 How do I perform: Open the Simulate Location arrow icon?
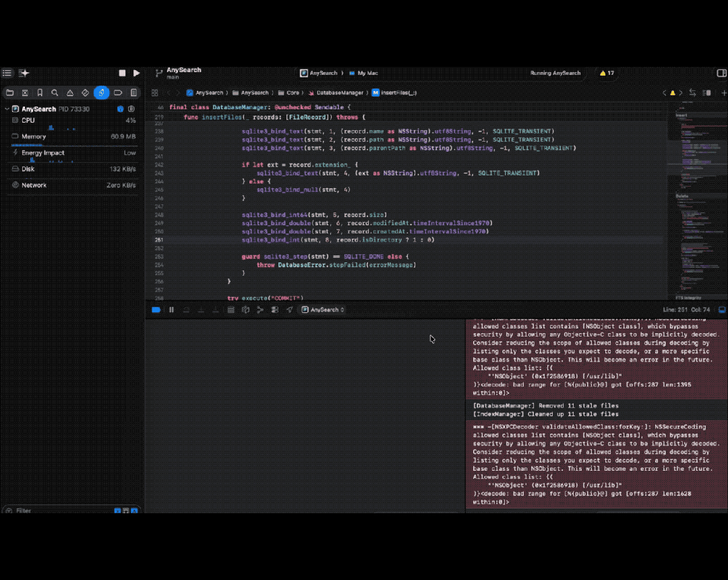(290, 310)
